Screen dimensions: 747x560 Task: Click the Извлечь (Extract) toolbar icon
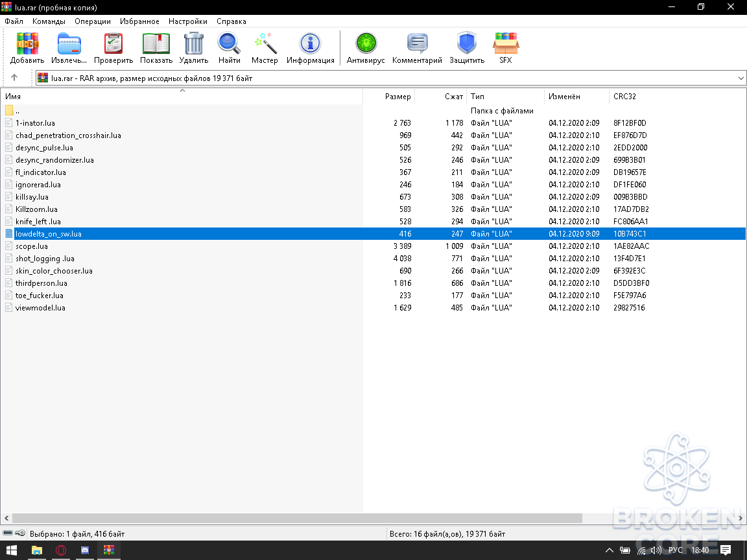click(69, 44)
